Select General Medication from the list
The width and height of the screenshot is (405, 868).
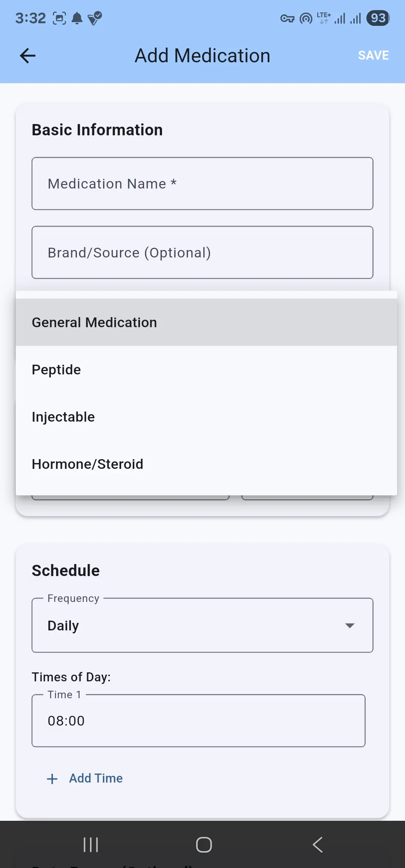tap(206, 322)
